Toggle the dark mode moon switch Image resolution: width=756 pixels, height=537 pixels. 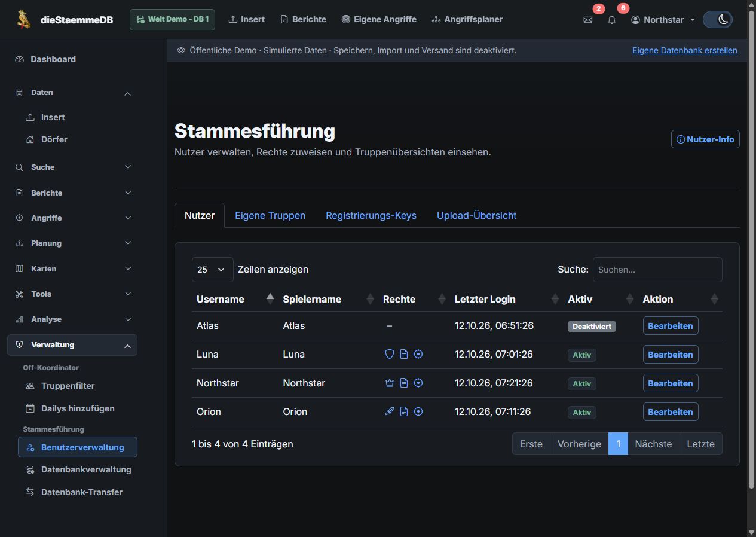[x=718, y=20]
